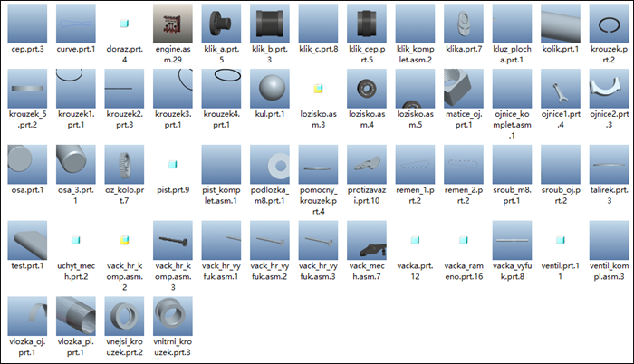Open podlozka_m8.prt.1 washer part

point(270,164)
